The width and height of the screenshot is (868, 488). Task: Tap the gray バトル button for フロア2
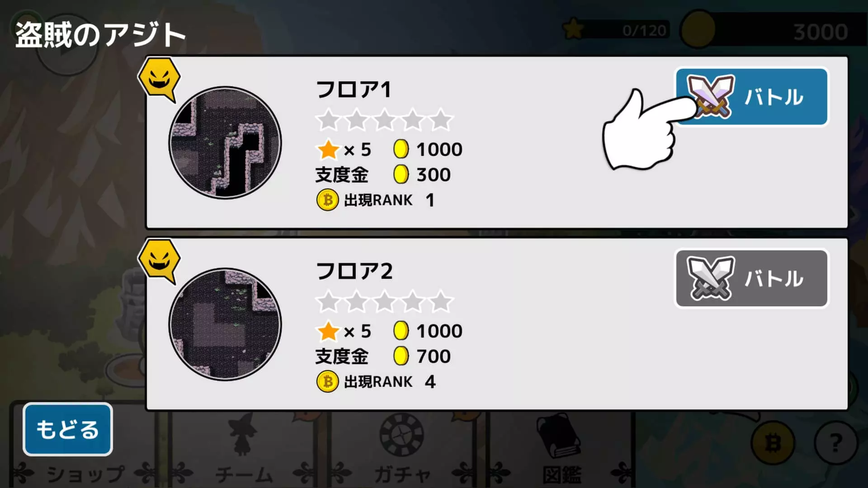click(x=751, y=278)
